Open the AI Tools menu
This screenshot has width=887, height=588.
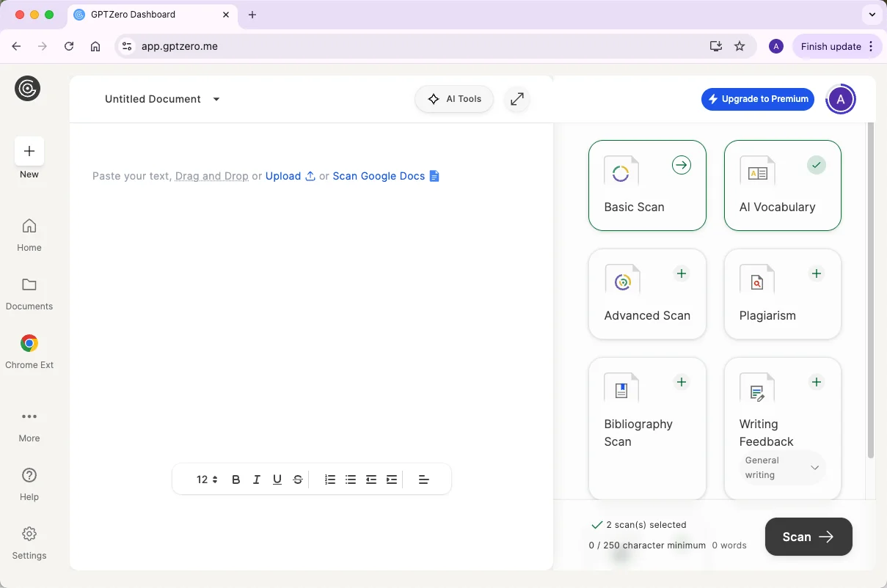(x=453, y=98)
